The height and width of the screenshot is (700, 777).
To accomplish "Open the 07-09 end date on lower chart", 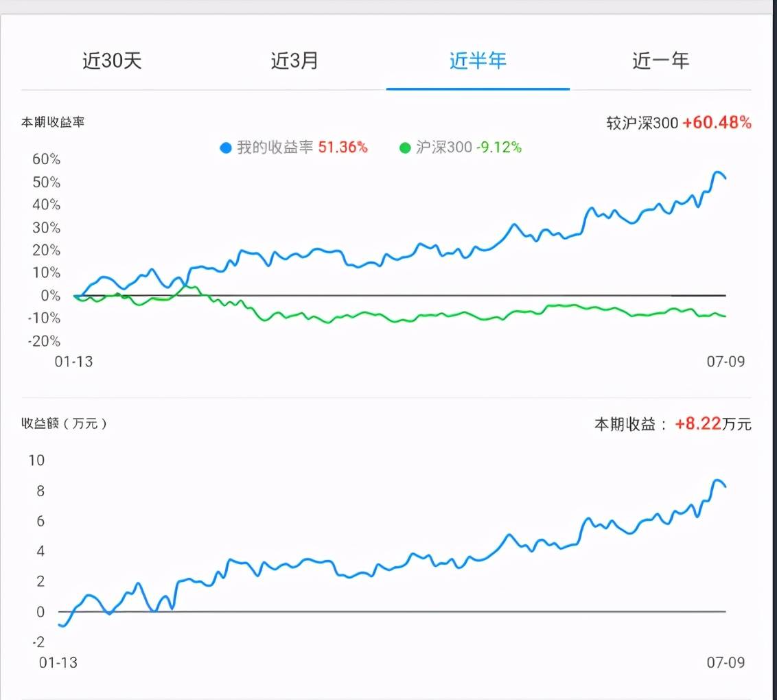I will coord(728,663).
